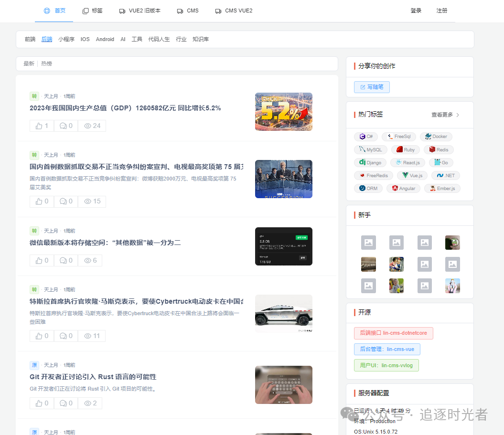The image size is (504, 435).
Task: Open the 登录 link
Action: click(x=416, y=10)
